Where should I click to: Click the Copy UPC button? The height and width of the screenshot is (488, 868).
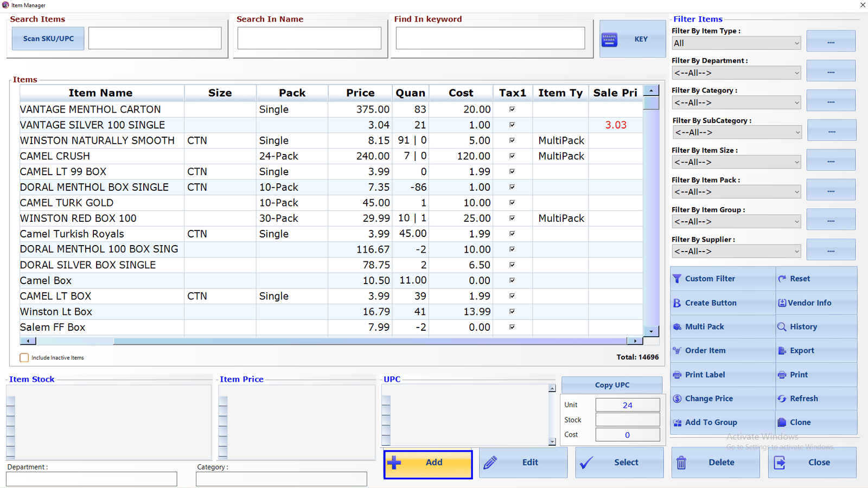[612, 385]
